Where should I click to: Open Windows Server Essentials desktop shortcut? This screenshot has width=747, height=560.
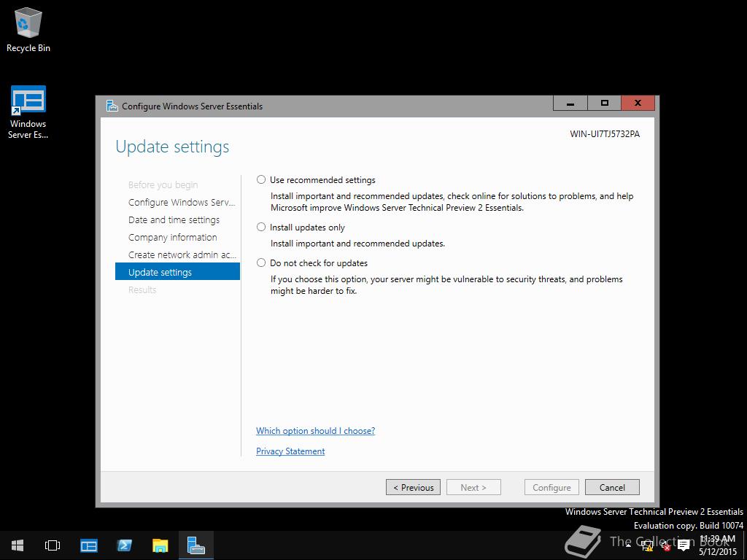(x=28, y=112)
